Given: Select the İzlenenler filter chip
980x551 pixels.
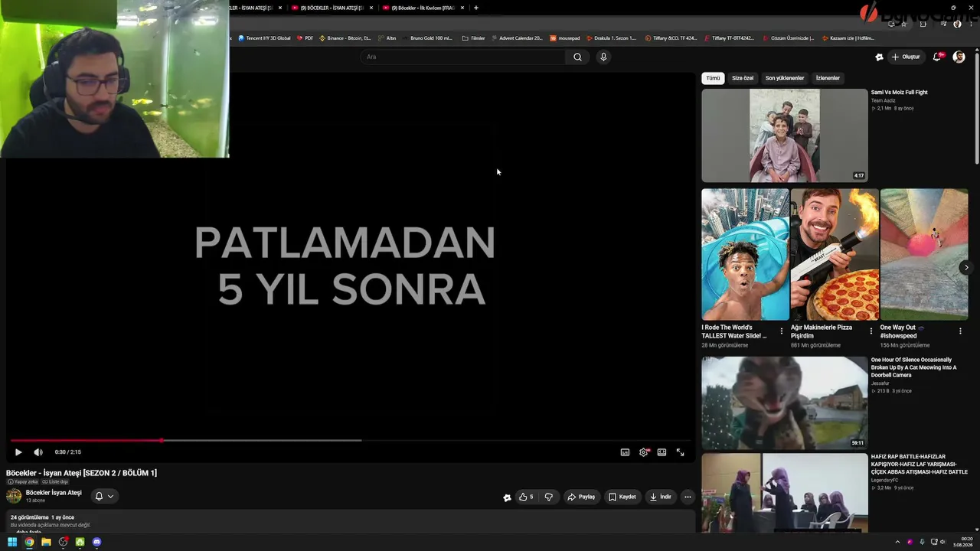Looking at the screenshot, I should coord(828,78).
